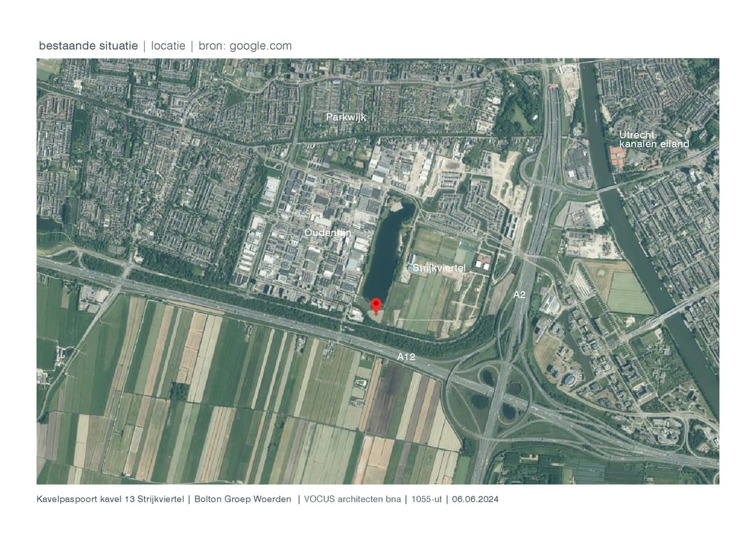Click the 'bestaande situatie' heading text
The image size is (756, 534).
[x=88, y=45]
